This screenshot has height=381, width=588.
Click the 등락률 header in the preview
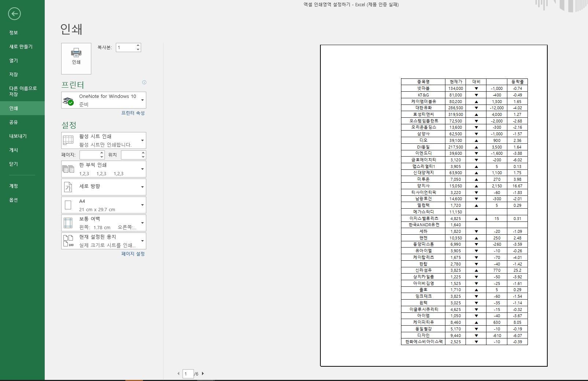click(517, 82)
